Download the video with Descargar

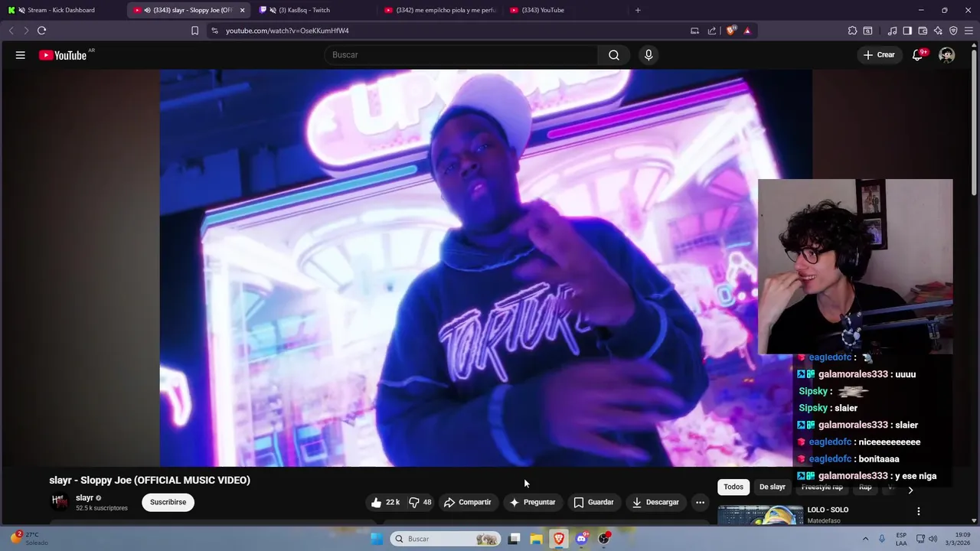[655, 502]
